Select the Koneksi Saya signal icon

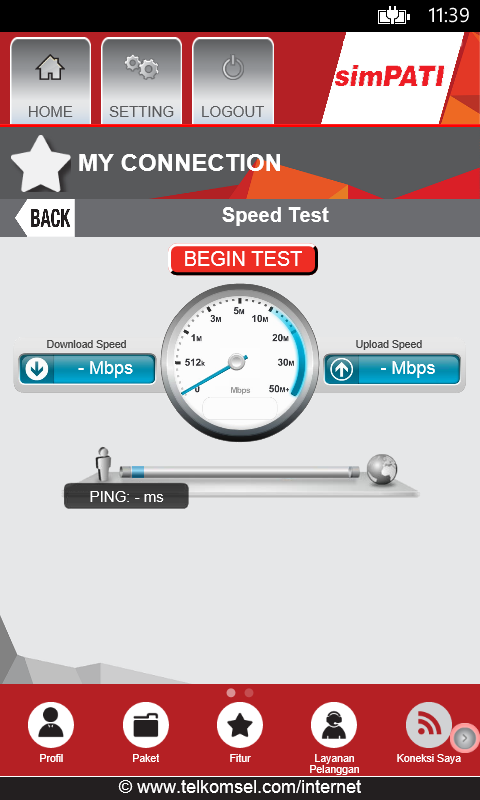(x=428, y=724)
